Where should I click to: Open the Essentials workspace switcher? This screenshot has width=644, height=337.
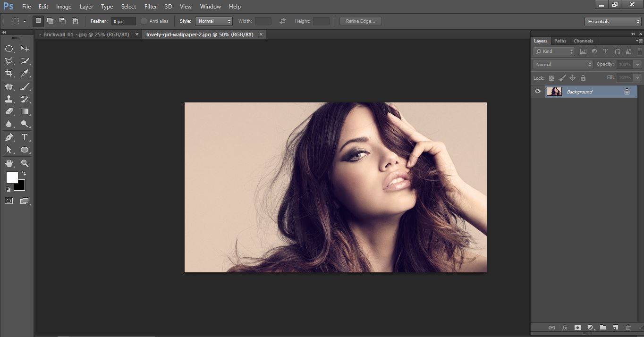point(612,21)
